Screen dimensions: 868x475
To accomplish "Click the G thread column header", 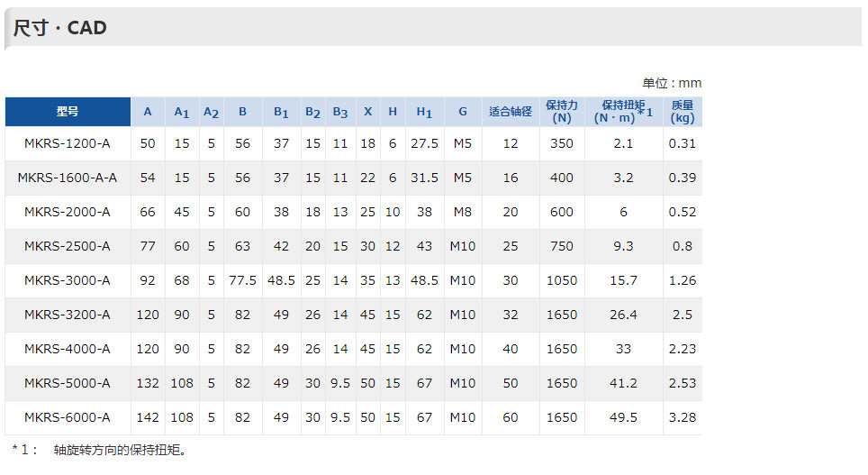I will [463, 112].
